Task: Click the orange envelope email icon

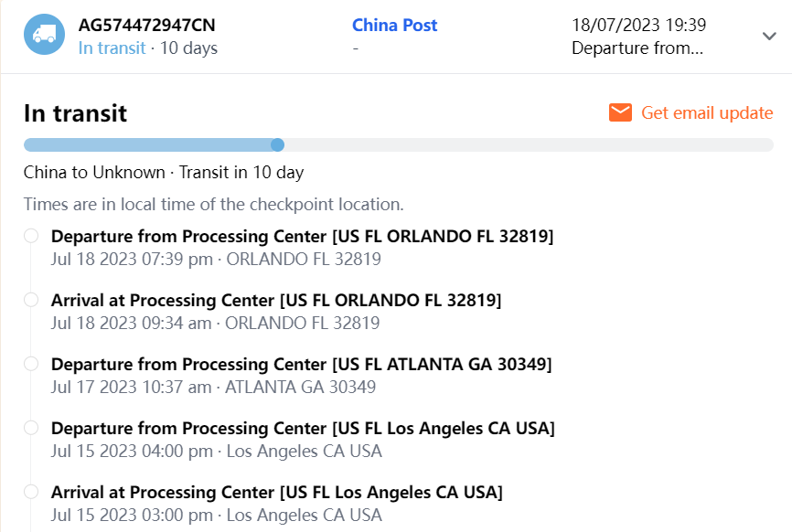Action: coord(620,112)
